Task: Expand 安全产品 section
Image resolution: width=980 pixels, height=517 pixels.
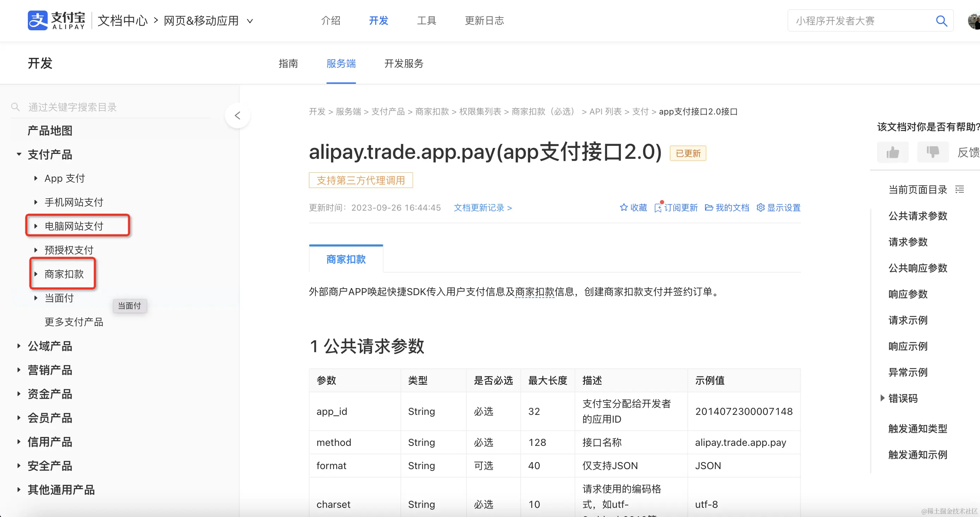Action: coord(19,465)
